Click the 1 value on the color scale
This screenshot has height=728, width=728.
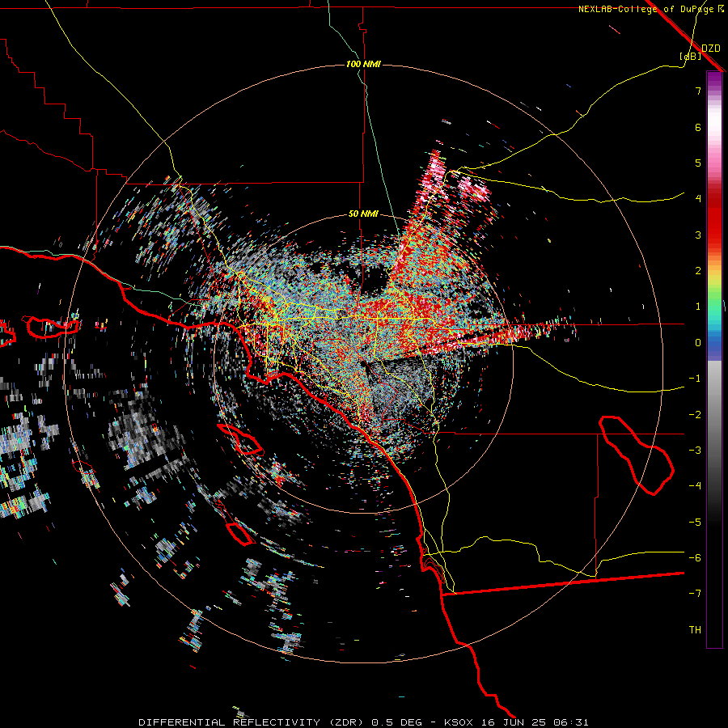(x=698, y=307)
